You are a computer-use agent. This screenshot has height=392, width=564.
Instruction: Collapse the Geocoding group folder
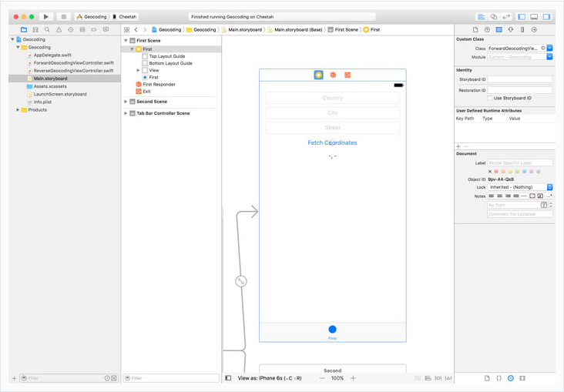pyautogui.click(x=18, y=47)
